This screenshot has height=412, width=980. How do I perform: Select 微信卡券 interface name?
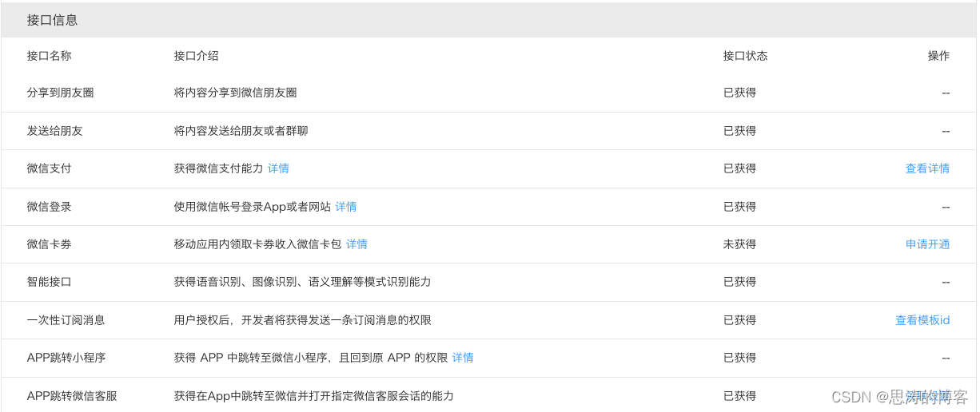pos(49,244)
